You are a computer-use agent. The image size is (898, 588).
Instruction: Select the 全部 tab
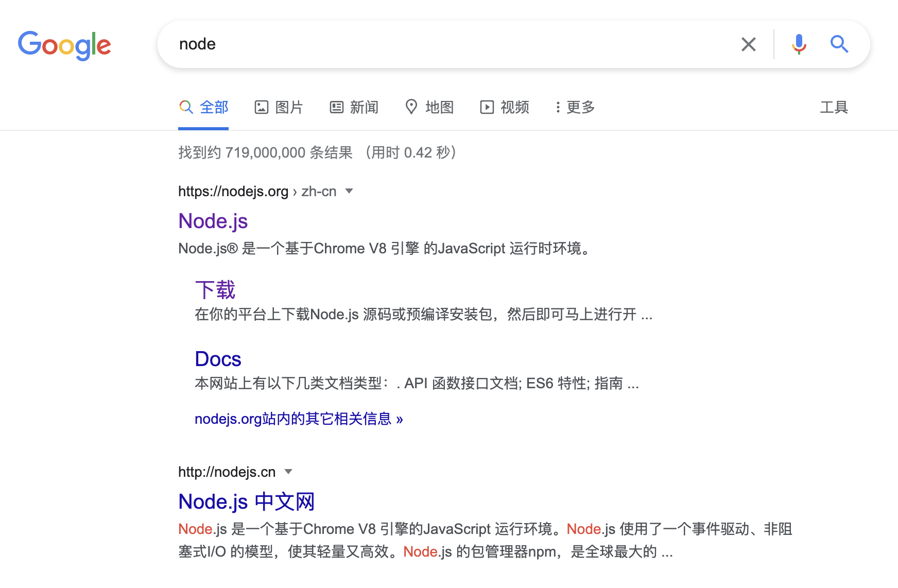click(203, 107)
